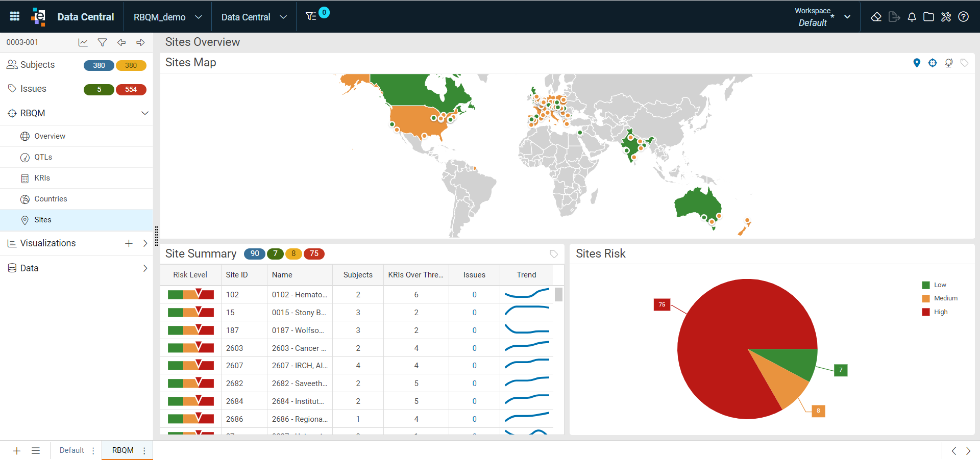Toggle the Medium legend entry in Sites Risk

pos(940,298)
